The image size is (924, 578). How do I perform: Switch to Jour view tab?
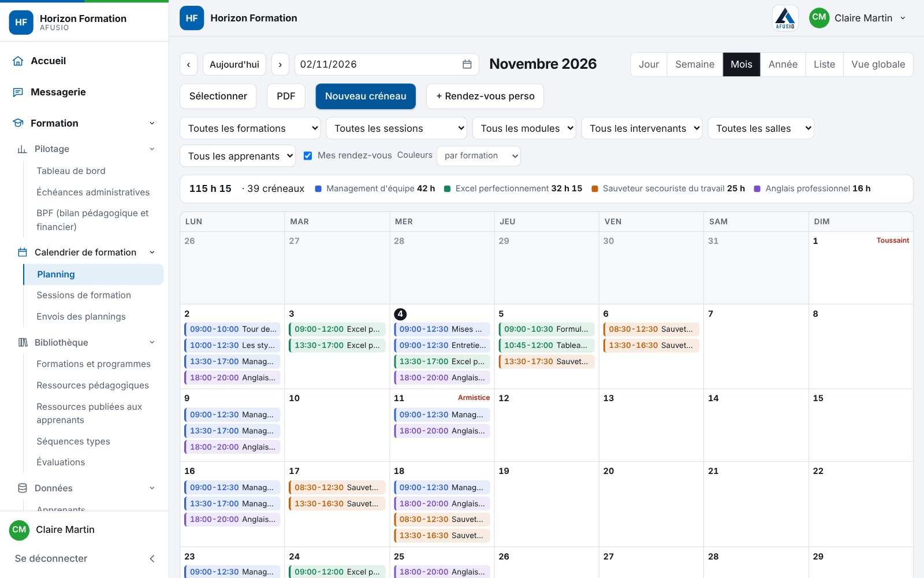(649, 64)
